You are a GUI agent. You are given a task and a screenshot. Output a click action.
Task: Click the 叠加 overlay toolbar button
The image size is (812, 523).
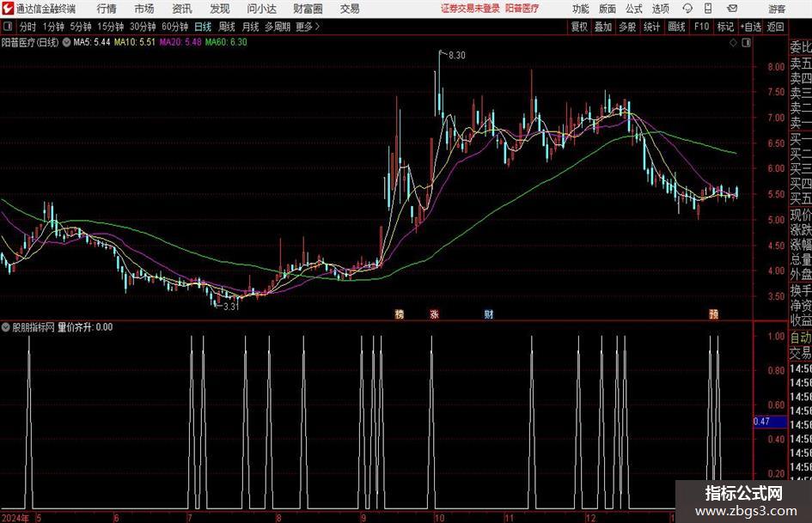pyautogui.click(x=603, y=27)
